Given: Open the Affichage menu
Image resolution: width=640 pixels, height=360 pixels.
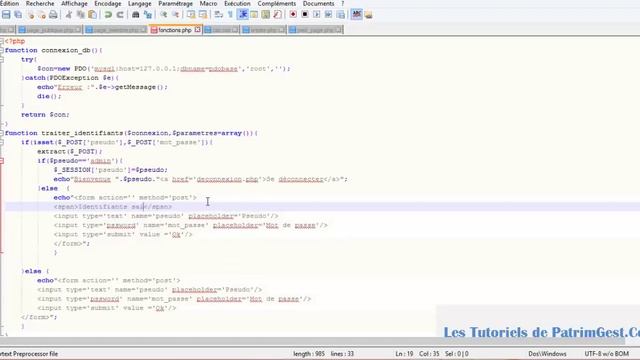Looking at the screenshot, I should 74,4.
